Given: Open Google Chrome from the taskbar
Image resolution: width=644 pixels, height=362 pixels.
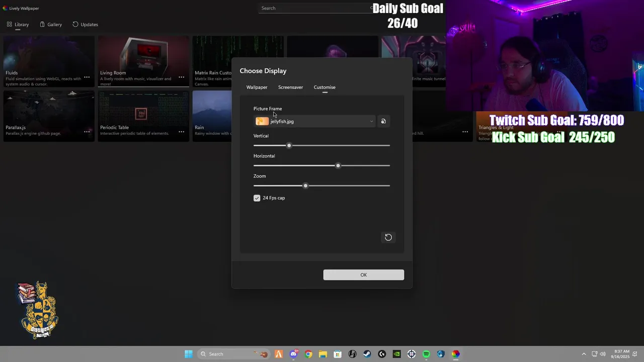Looking at the screenshot, I should [x=308, y=354].
